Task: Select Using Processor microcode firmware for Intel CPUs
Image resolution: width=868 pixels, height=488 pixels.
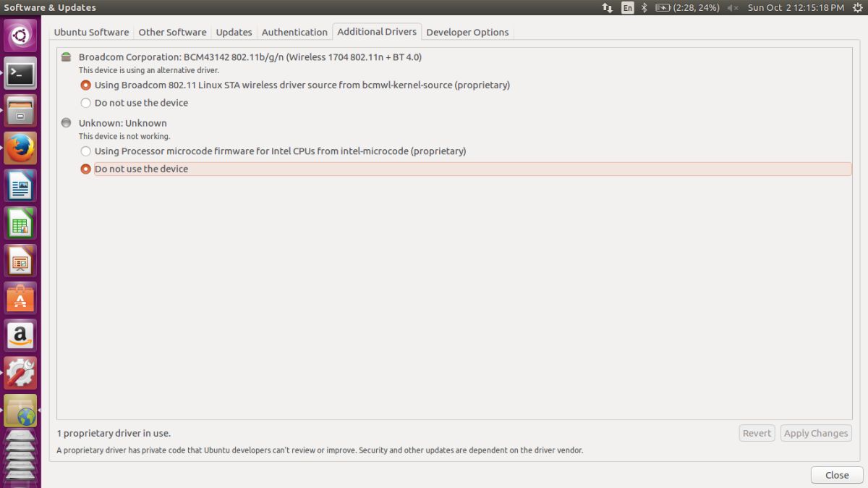Action: [273, 151]
